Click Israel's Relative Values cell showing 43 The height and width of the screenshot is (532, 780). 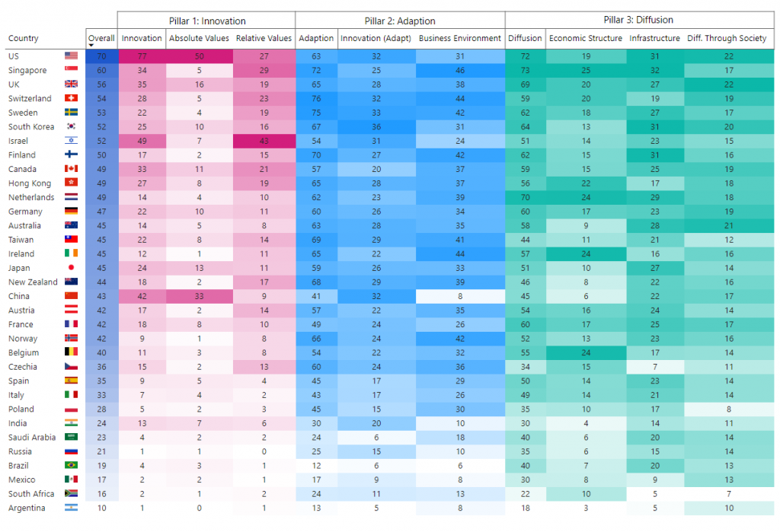264,141
